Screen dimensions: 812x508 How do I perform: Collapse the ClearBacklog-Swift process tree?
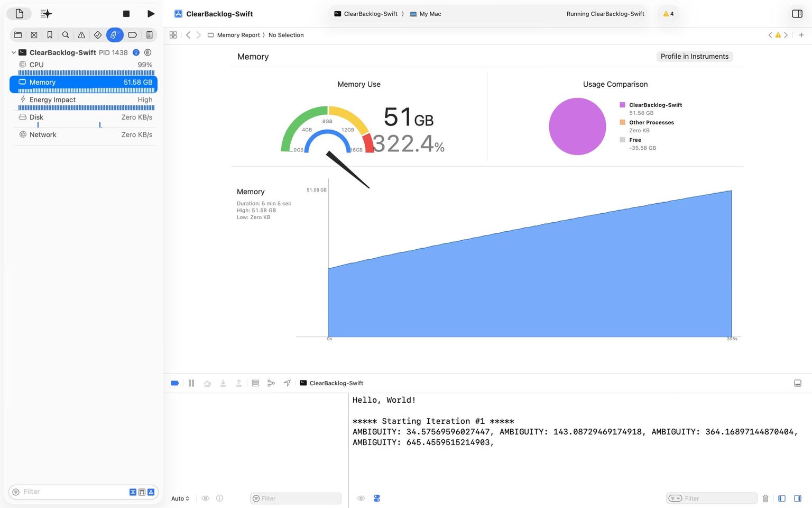pos(14,52)
